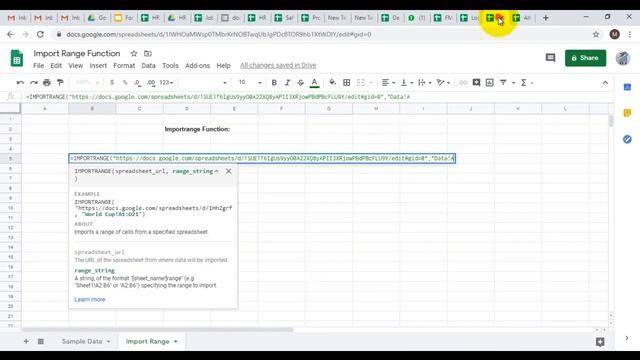Open text rotation dropdown

(x=443, y=82)
